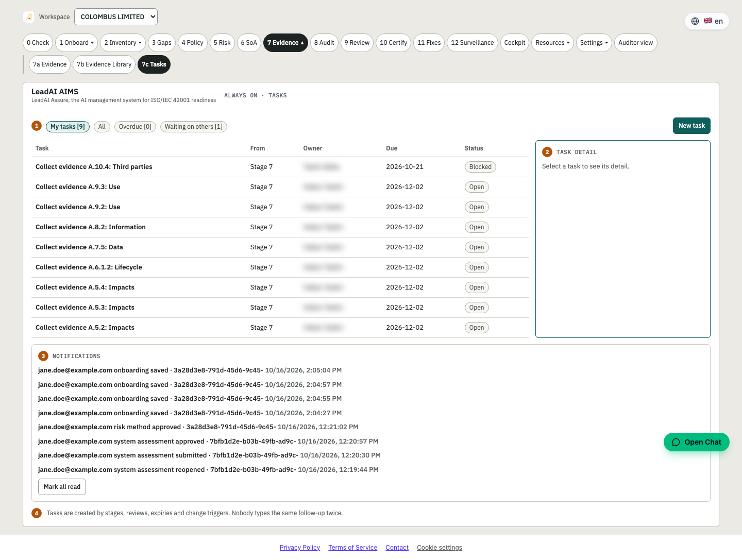Click the LeadAI logo icon beside Workspace
Image resolution: width=742 pixels, height=560 pixels.
pos(29,17)
